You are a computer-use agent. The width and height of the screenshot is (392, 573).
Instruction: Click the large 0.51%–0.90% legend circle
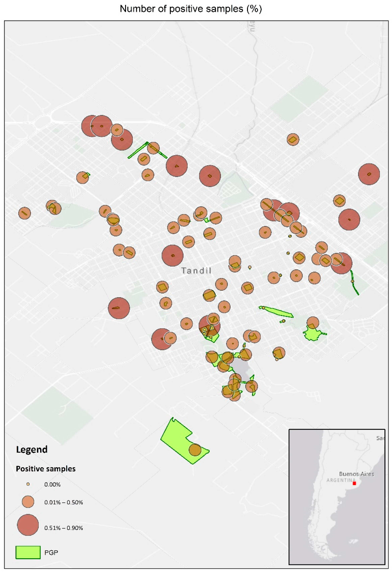pos(28,525)
